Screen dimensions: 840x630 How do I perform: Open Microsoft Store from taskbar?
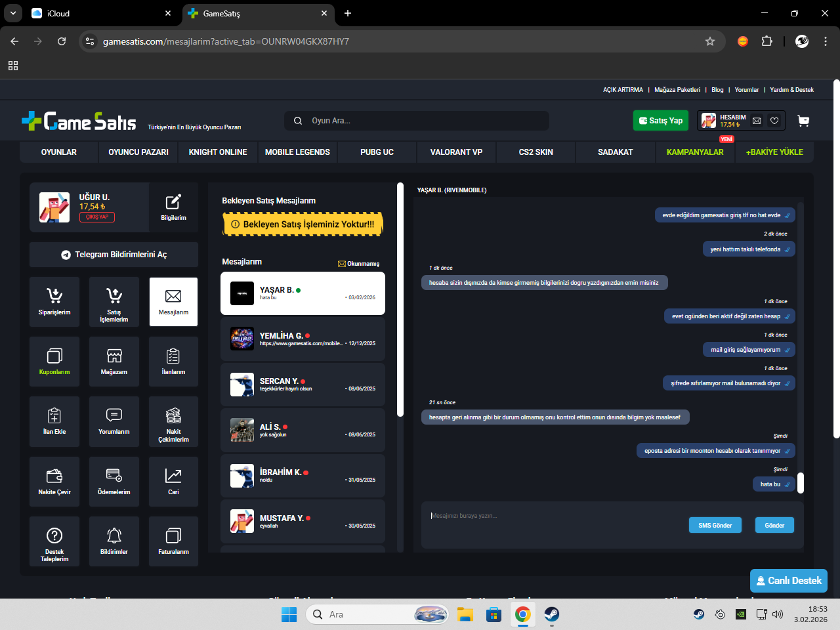pos(494,614)
